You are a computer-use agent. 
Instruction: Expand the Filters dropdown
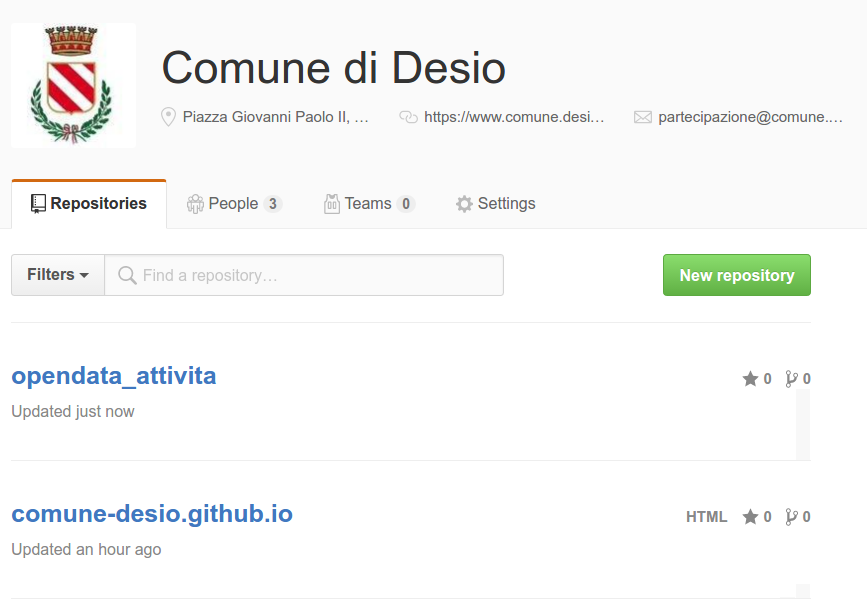click(x=58, y=275)
